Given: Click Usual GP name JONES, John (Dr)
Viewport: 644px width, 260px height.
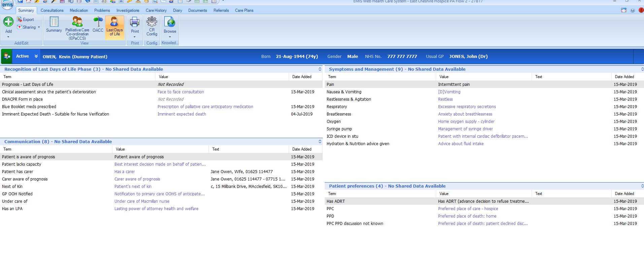Looking at the screenshot, I should pos(468,57).
